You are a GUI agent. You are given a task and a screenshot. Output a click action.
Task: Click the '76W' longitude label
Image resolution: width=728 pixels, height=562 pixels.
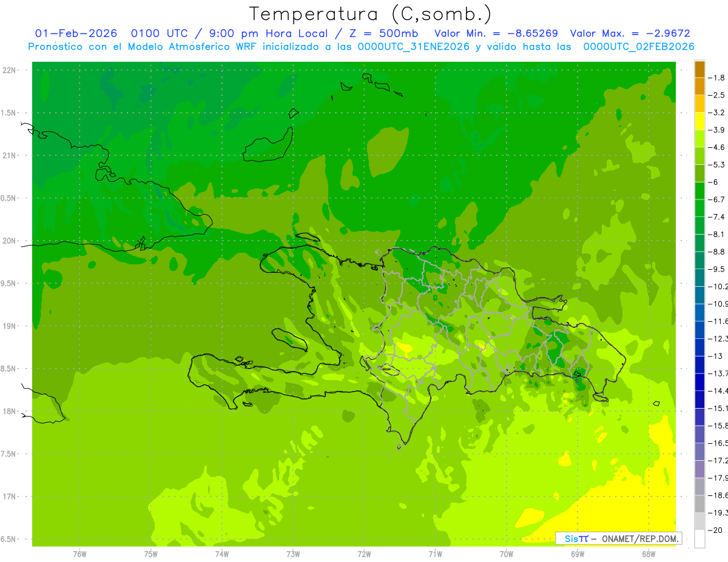click(79, 554)
